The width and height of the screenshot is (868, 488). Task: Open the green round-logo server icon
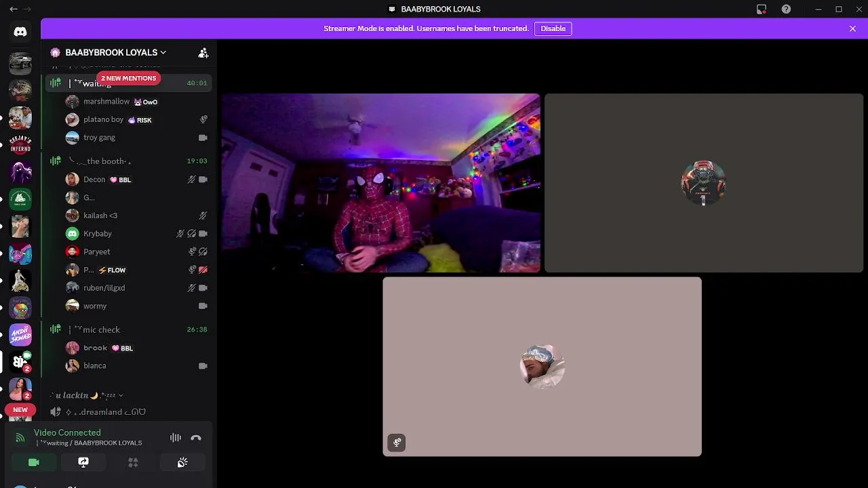[20, 199]
